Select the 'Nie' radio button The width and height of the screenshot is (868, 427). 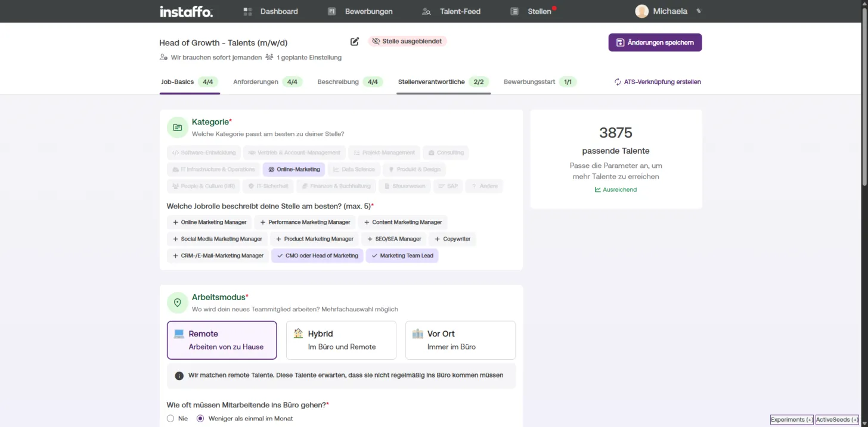click(170, 419)
